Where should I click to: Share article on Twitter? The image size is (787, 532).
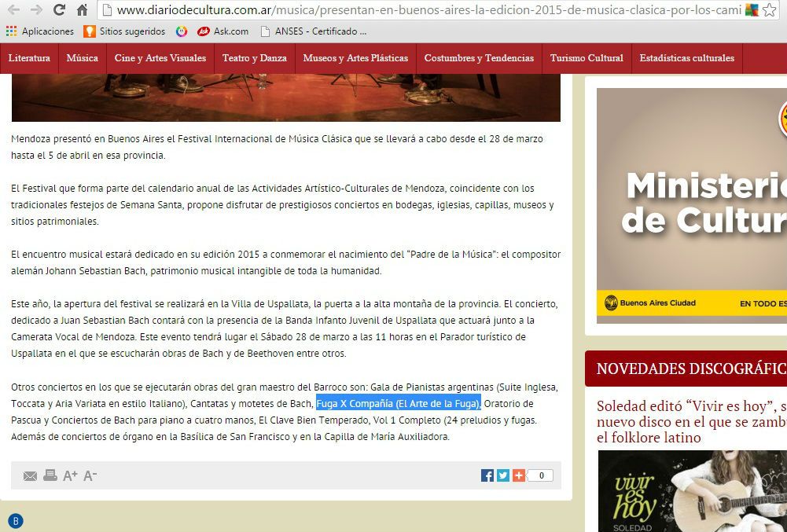click(x=503, y=475)
